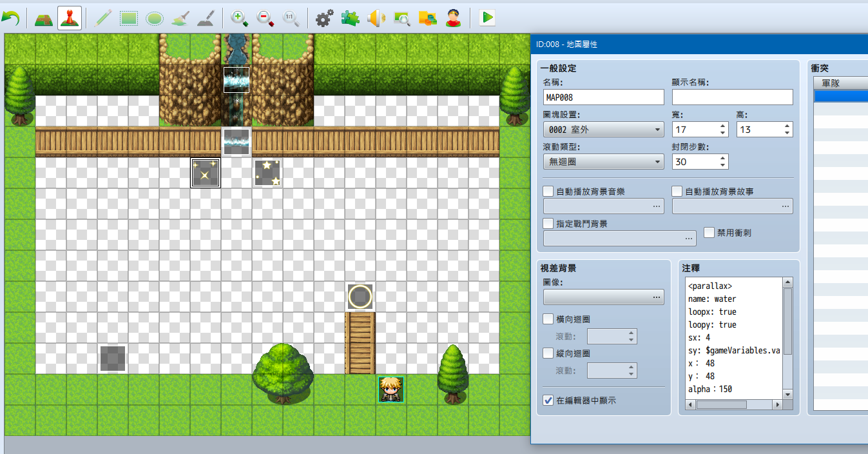The height and width of the screenshot is (454, 868).
Task: Open the Sound Test speaker icon
Action: (x=376, y=18)
